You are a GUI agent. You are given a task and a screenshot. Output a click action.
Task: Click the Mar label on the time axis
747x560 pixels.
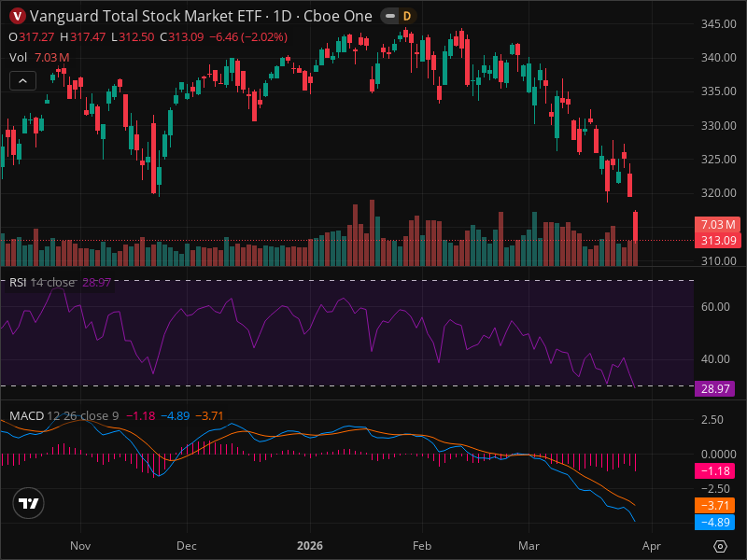pyautogui.click(x=529, y=546)
